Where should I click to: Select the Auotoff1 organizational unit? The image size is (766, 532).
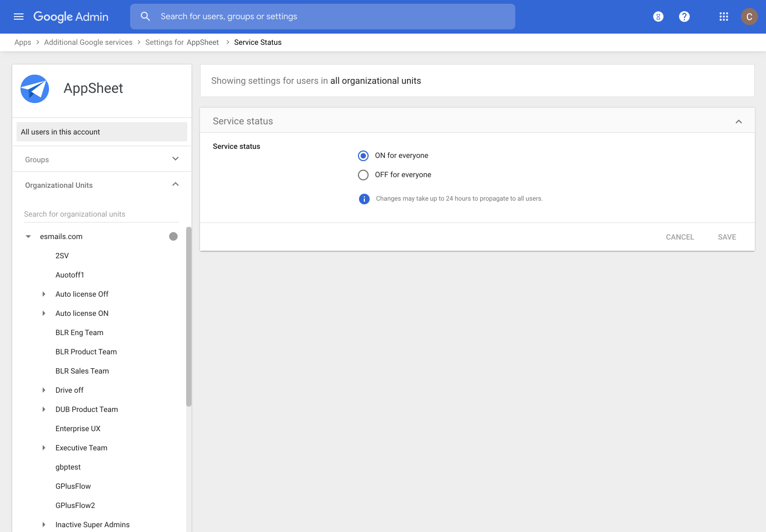[70, 275]
